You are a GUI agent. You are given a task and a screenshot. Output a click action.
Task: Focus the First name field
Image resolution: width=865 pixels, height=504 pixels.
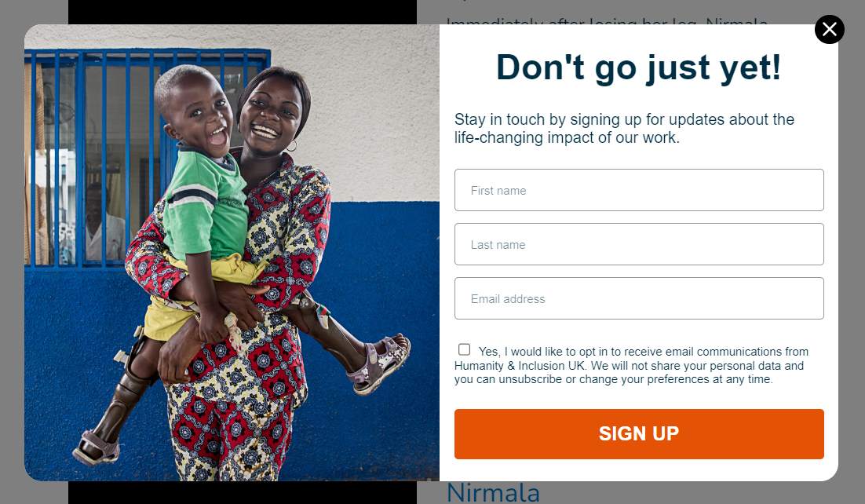pyautogui.click(x=639, y=190)
